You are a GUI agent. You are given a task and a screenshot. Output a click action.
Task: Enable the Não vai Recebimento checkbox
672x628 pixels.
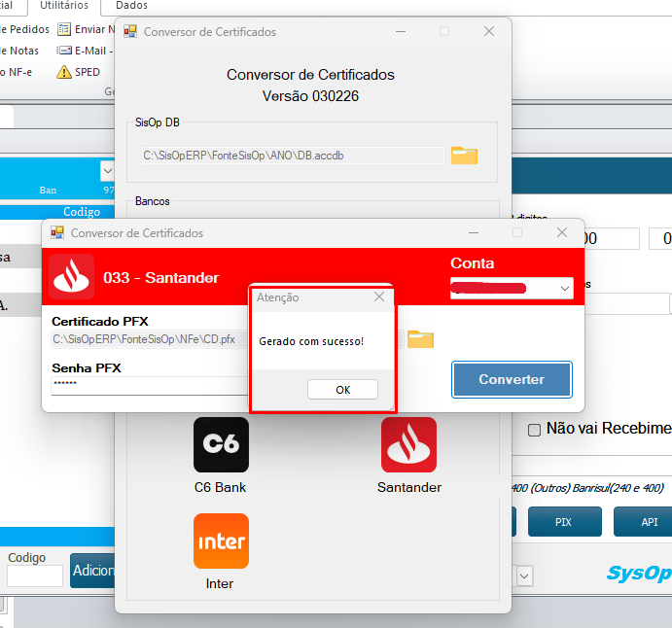[534, 429]
